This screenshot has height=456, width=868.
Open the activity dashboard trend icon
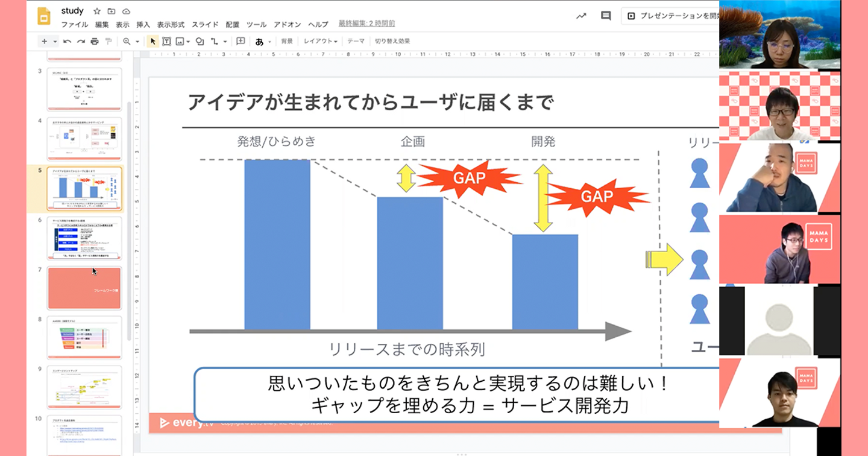click(x=581, y=16)
